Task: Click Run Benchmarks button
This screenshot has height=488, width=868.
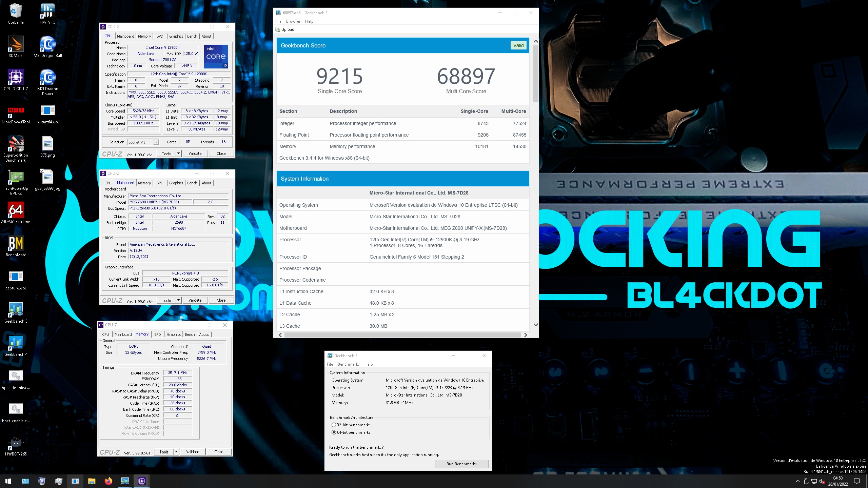Action: (461, 464)
